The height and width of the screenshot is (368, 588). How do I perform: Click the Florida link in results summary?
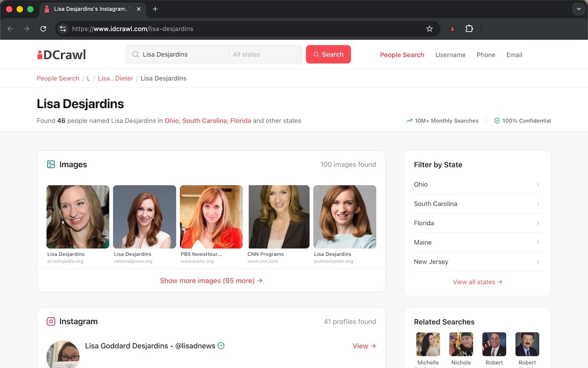coord(241,121)
